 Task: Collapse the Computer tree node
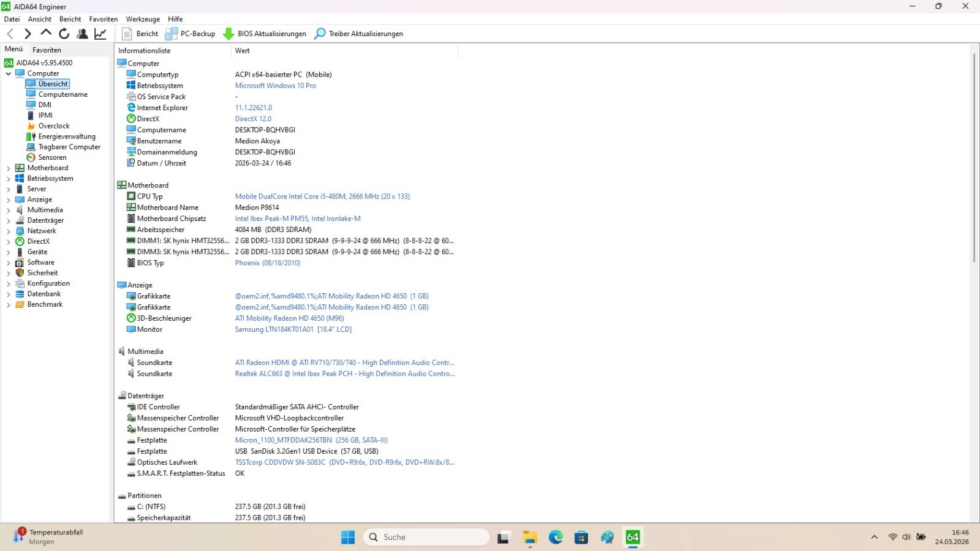click(9, 73)
